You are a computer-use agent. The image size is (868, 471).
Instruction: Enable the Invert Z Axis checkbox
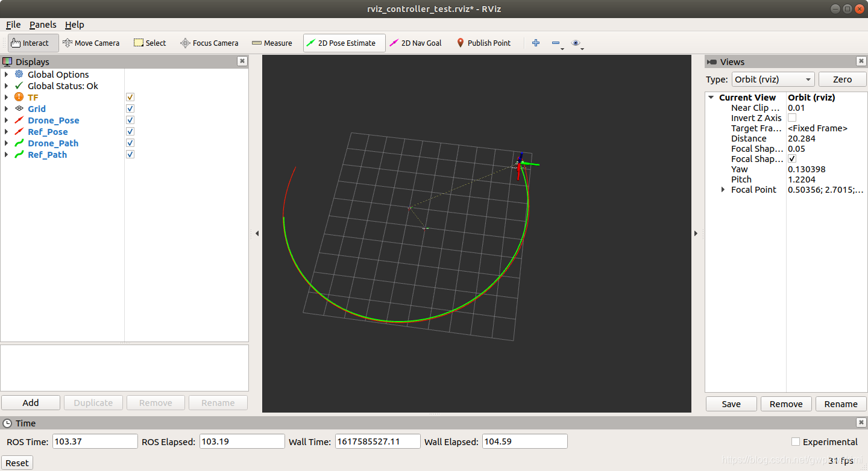[x=792, y=118]
